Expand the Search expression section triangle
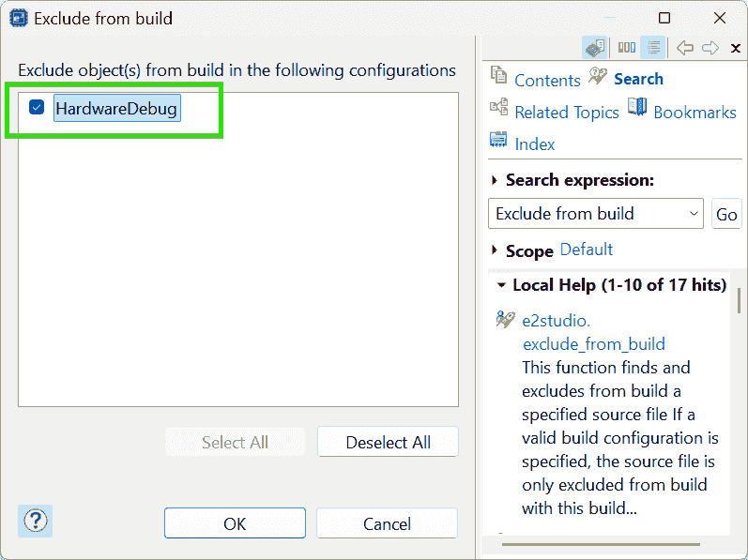748x560 pixels. [x=495, y=180]
